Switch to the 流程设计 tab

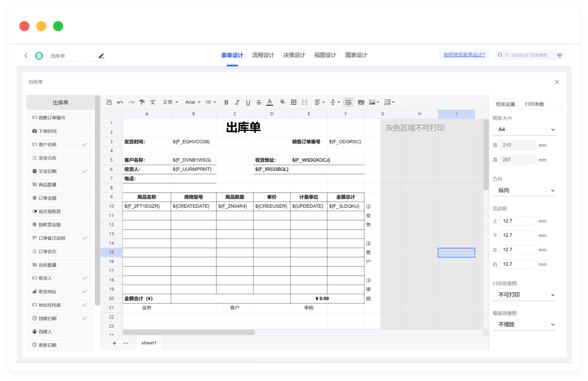263,55
